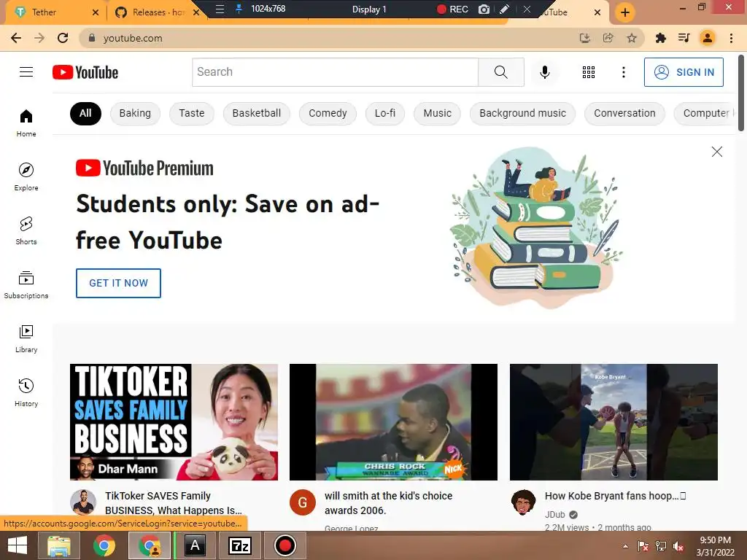Click the install app icon in address bar

(584, 38)
